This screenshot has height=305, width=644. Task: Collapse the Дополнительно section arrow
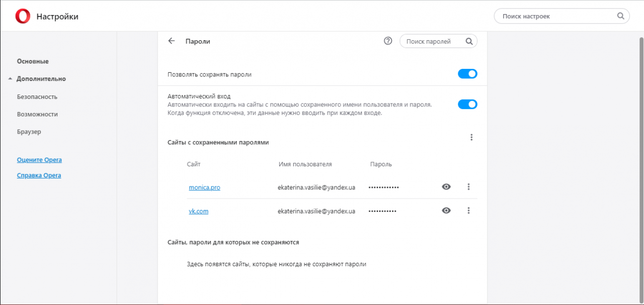coord(10,79)
